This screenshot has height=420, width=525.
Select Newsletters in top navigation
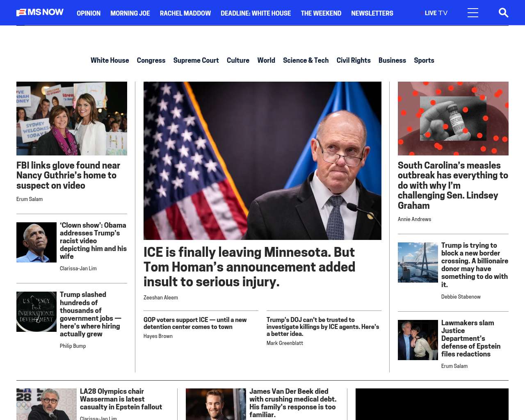(372, 13)
